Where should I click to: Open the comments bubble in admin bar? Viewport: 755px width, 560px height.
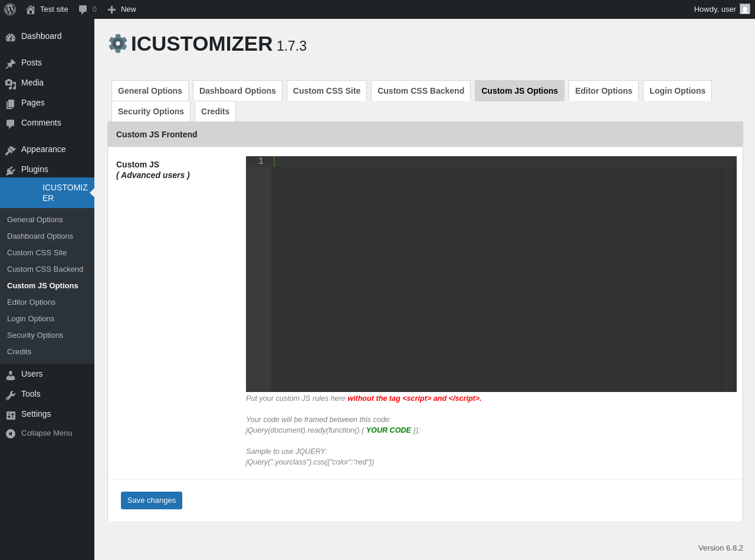(x=83, y=9)
